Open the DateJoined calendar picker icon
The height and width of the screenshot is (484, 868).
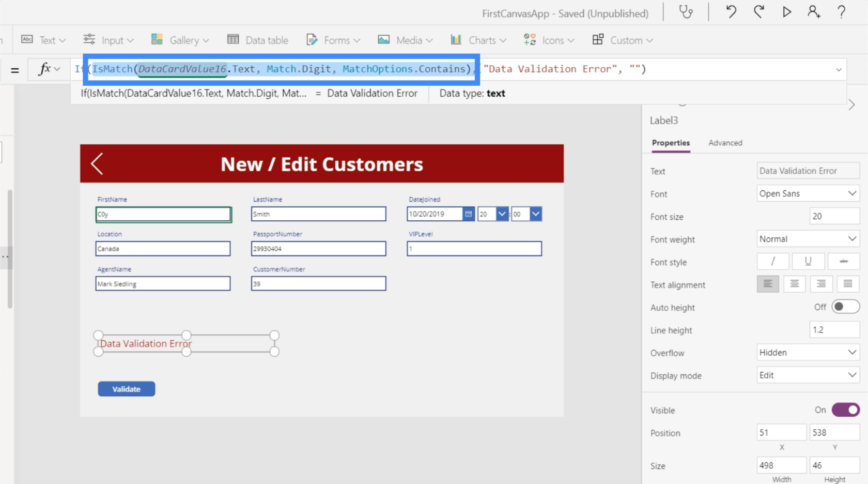[468, 214]
